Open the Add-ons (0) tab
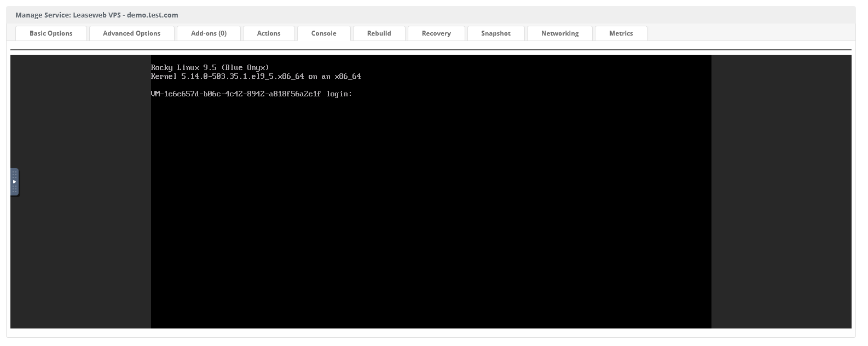This screenshot has width=868, height=346. point(209,33)
